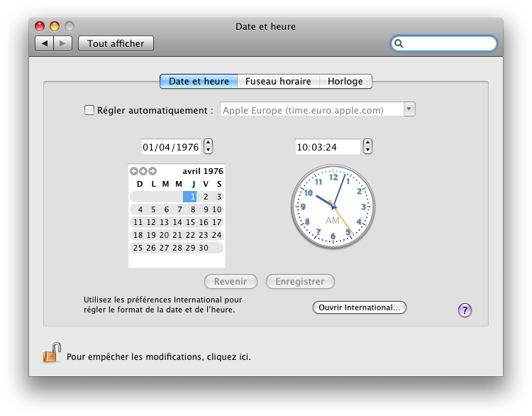
Task: Click the time field 10:03:24
Action: click(x=328, y=147)
